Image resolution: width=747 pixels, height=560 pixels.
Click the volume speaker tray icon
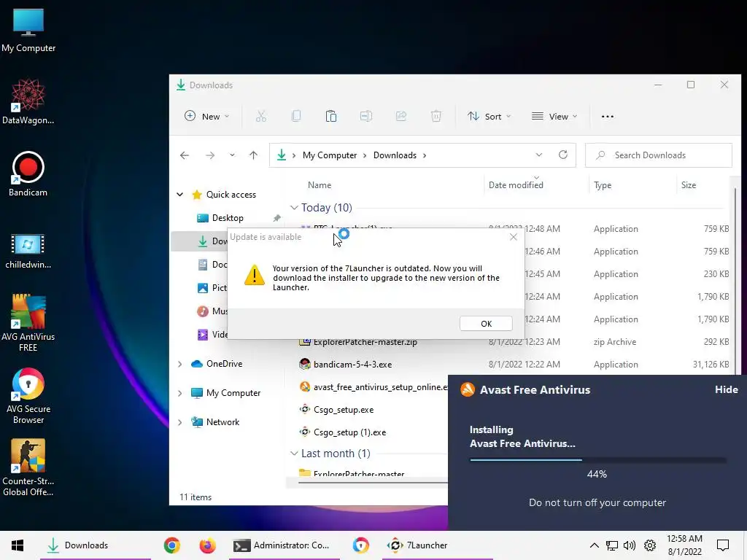click(x=630, y=545)
